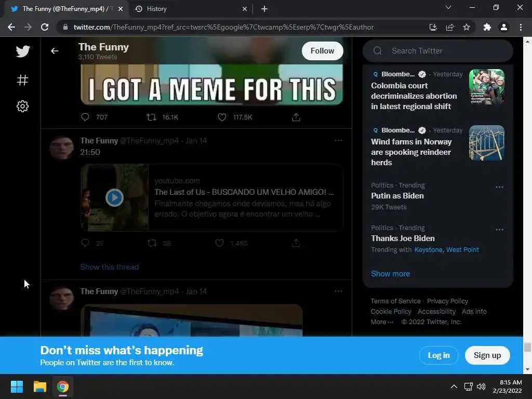Retweet the tweet with 16.1K retweets
The width and height of the screenshot is (532, 399).
(151, 117)
